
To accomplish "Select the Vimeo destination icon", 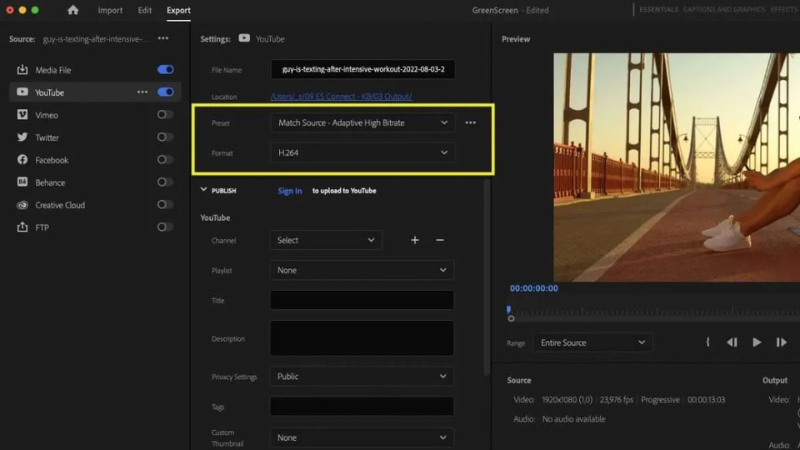I will tap(22, 115).
